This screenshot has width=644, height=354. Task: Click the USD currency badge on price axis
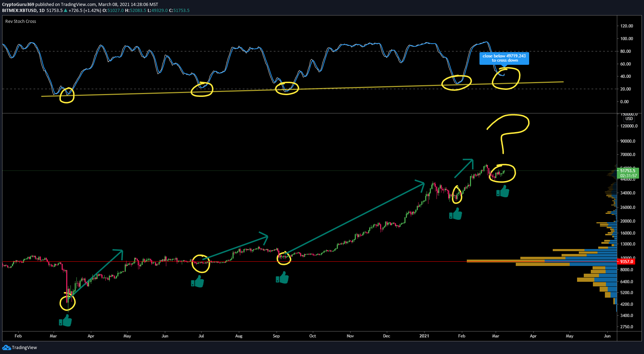coord(629,119)
